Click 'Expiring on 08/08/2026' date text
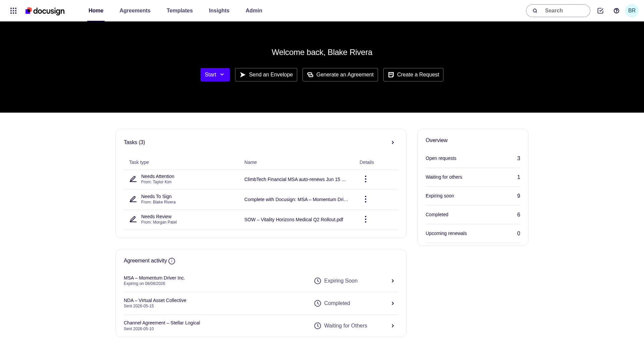 [x=144, y=284]
